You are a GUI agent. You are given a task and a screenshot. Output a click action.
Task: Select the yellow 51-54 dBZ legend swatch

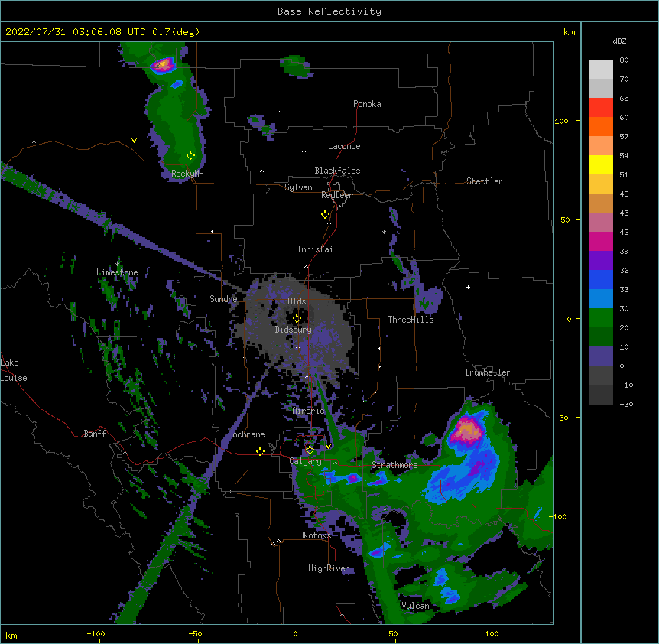[x=601, y=164]
